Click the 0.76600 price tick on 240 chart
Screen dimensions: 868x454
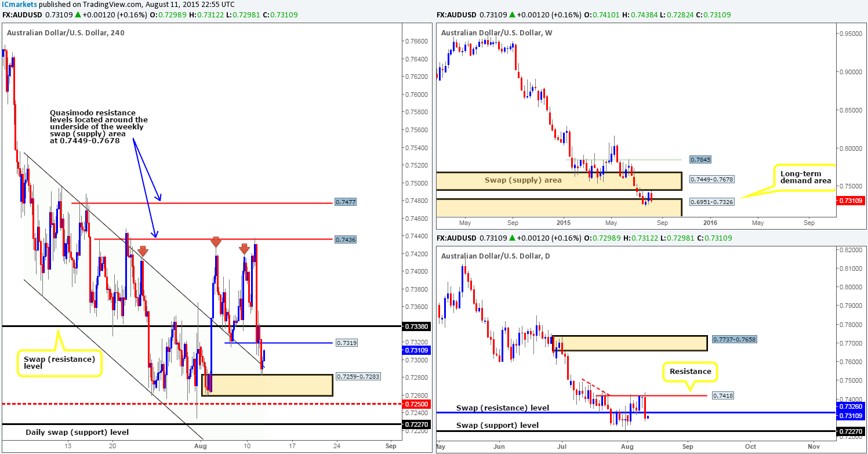pos(415,41)
